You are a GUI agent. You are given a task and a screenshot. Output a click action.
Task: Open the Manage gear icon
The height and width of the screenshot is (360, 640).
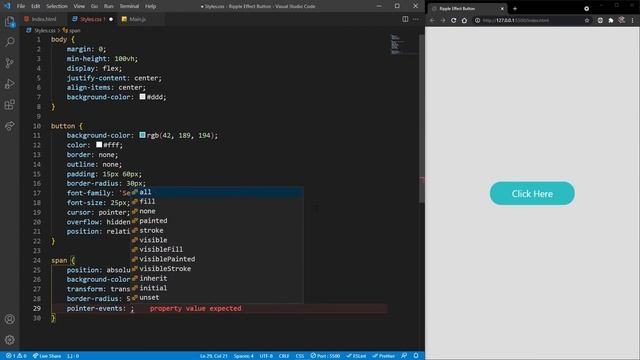(10, 340)
